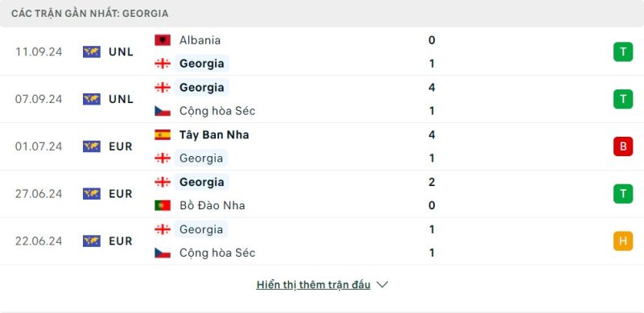The image size is (644, 313).
Task: Click Czech flag in the 22.06.24 match
Action: click(163, 253)
